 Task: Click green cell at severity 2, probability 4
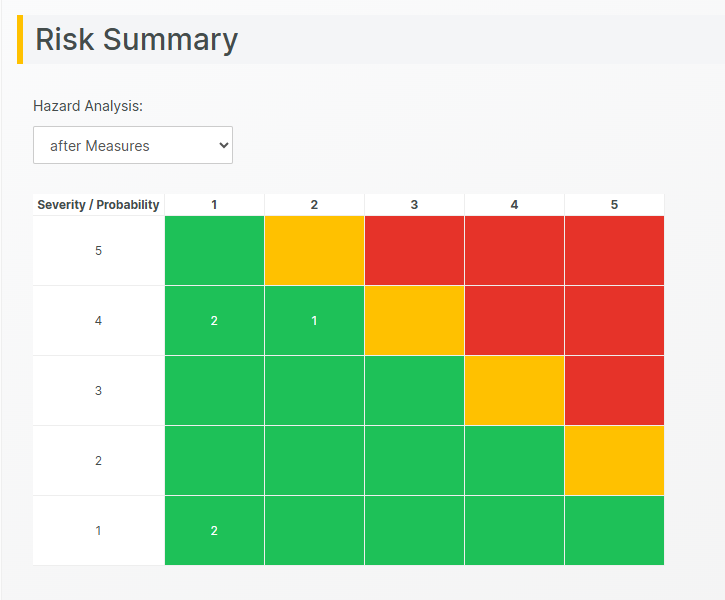point(514,460)
